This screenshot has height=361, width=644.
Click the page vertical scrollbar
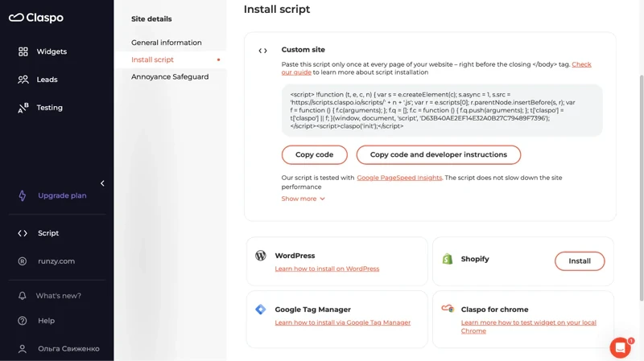tap(641, 188)
